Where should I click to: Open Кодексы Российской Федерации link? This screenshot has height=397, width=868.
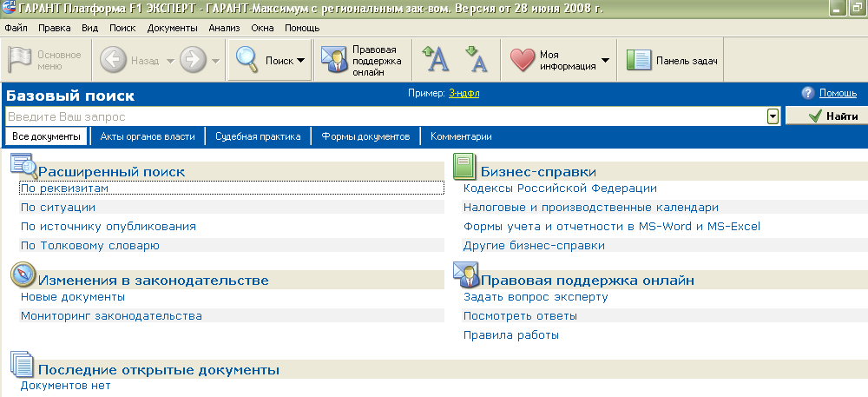(x=560, y=189)
